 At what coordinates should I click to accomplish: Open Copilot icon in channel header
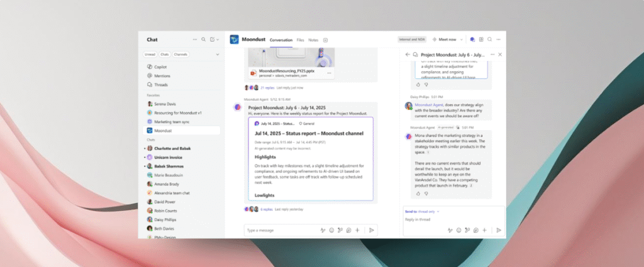click(472, 40)
